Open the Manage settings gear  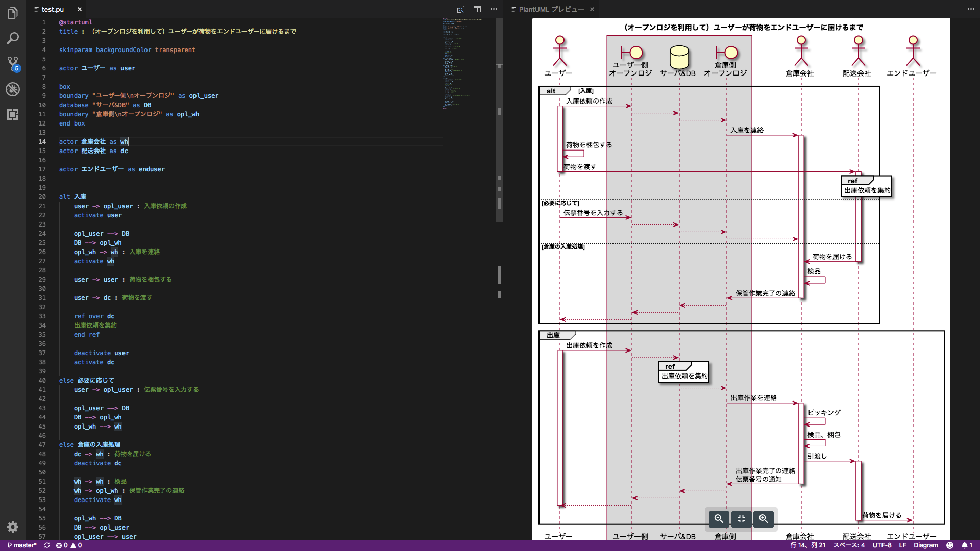coord(13,527)
